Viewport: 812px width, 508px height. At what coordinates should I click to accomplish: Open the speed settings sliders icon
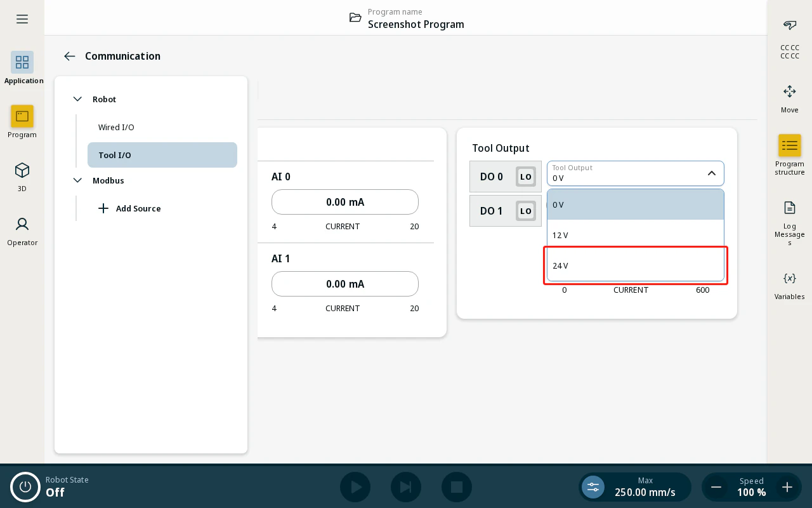[593, 487]
